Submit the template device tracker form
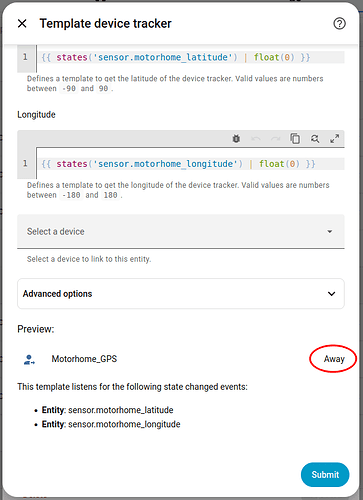The height and width of the screenshot is (500, 363). coord(325,474)
